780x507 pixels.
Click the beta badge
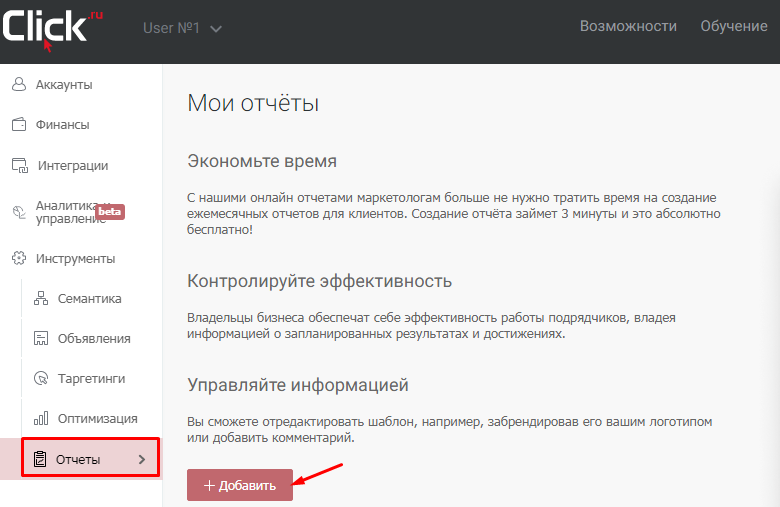(110, 211)
